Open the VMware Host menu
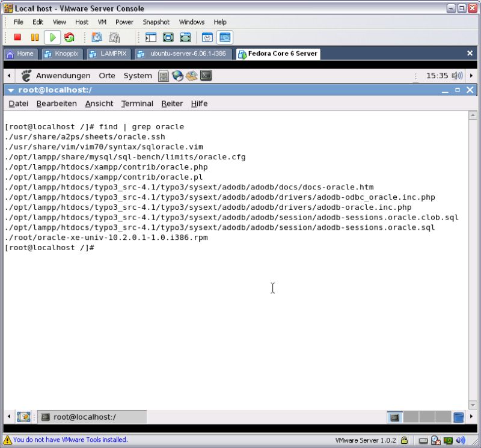Image resolution: width=481 pixels, height=448 pixels. pos(82,22)
